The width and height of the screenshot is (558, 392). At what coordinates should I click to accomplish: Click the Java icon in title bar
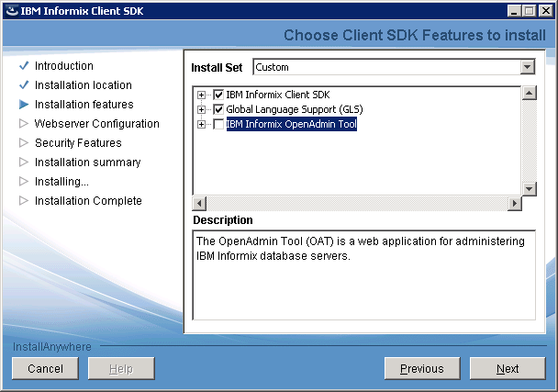click(x=12, y=11)
